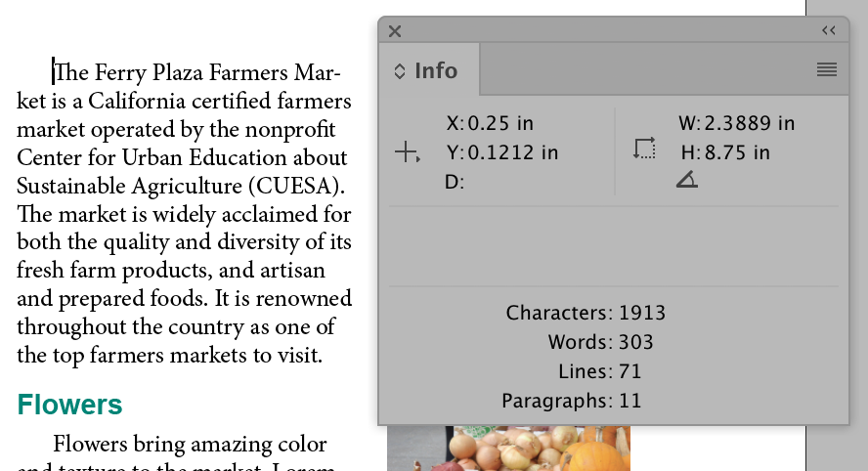Click the Flowers heading in the document
The height and width of the screenshot is (471, 868).
pos(69,405)
